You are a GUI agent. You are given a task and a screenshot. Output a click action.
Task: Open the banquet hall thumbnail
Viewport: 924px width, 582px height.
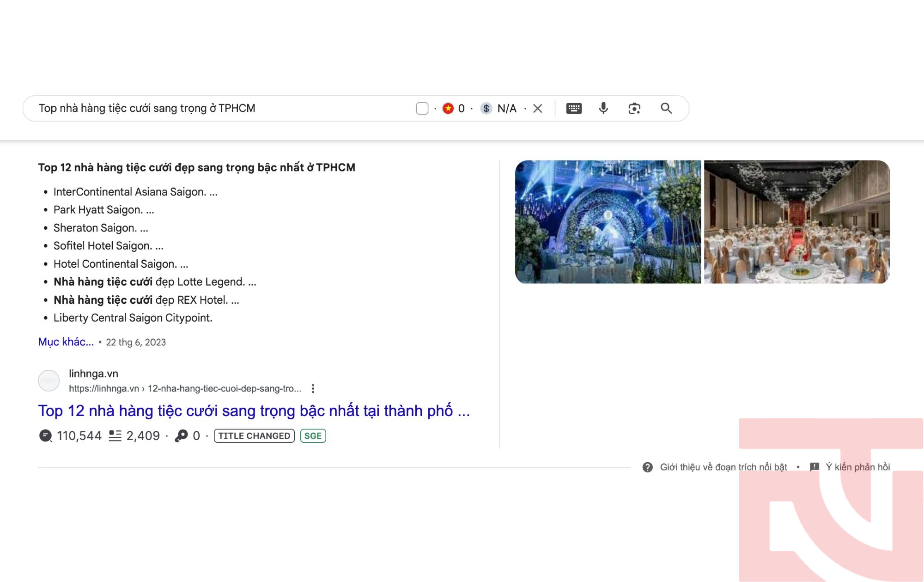(x=797, y=222)
